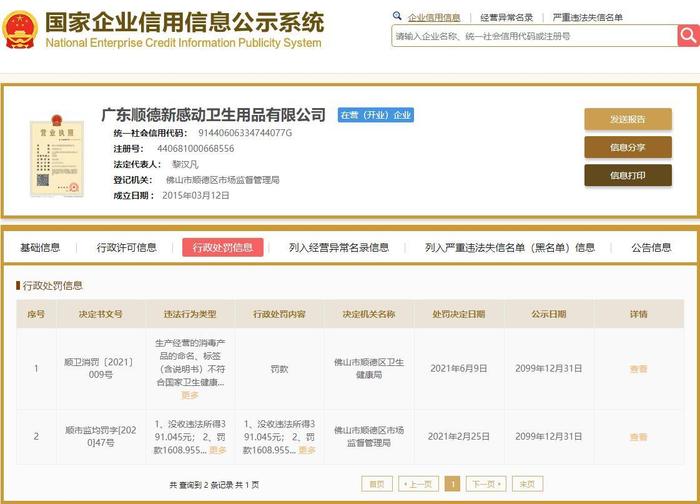
Task: Switch to the 公告信息 tab
Action: [x=651, y=247]
